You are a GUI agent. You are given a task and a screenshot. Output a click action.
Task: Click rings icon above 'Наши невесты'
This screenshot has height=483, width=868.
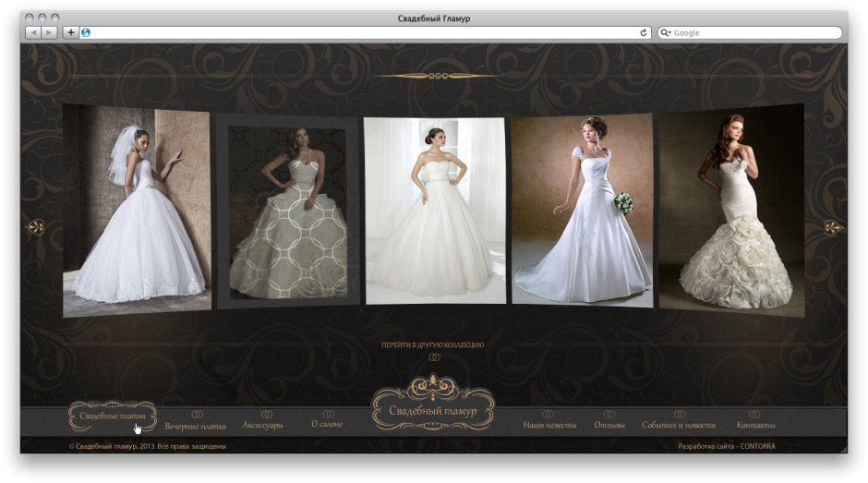click(x=548, y=415)
